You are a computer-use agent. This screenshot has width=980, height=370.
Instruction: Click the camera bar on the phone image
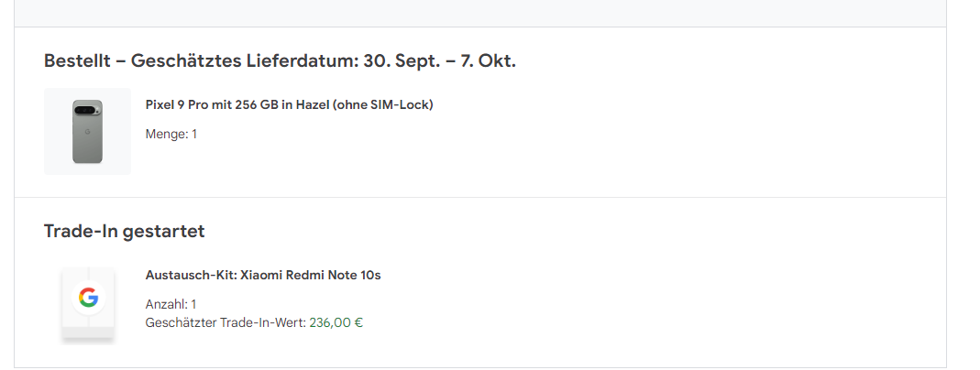point(87,111)
